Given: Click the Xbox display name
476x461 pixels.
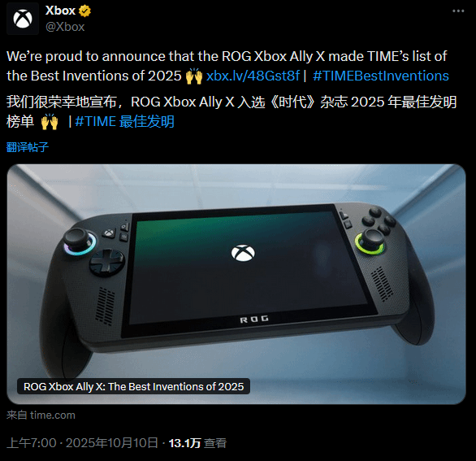Looking at the screenshot, I should [60, 11].
